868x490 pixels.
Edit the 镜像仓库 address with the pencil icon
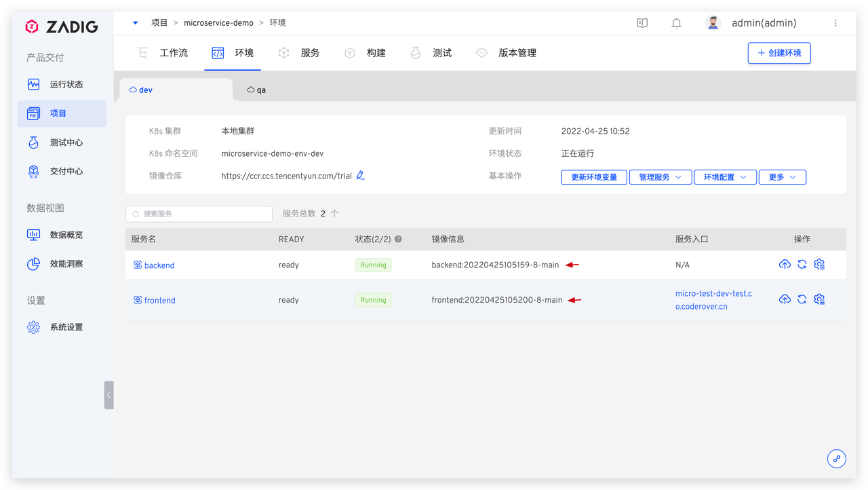[361, 175]
